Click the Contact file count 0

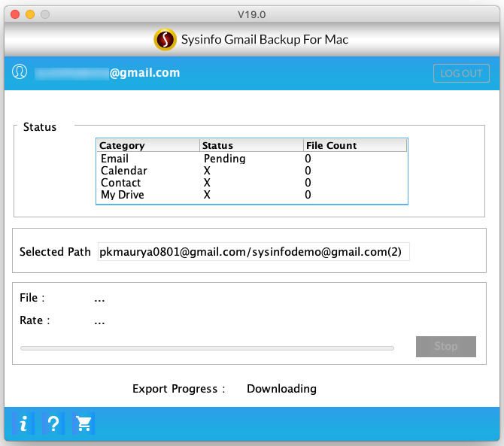[x=308, y=183]
